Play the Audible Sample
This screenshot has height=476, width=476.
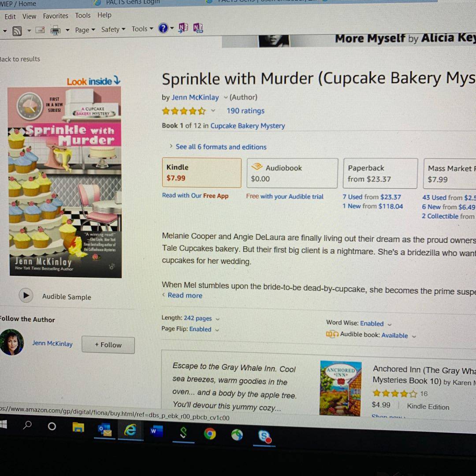tap(26, 295)
